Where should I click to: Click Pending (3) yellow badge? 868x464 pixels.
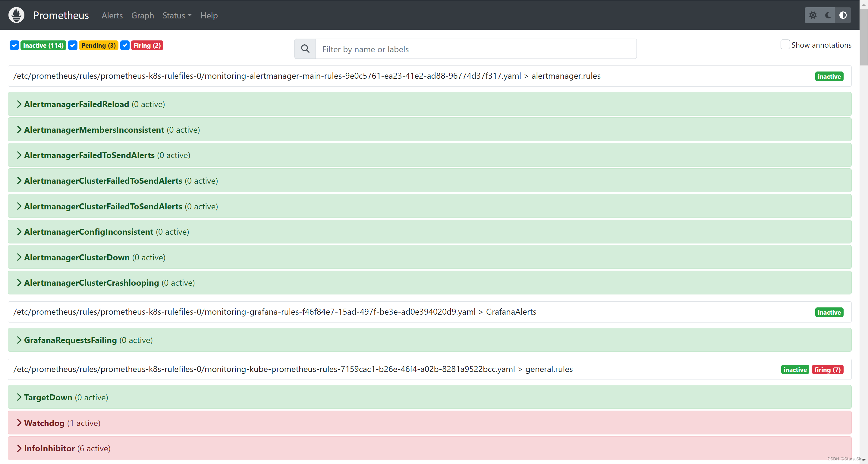(98, 45)
